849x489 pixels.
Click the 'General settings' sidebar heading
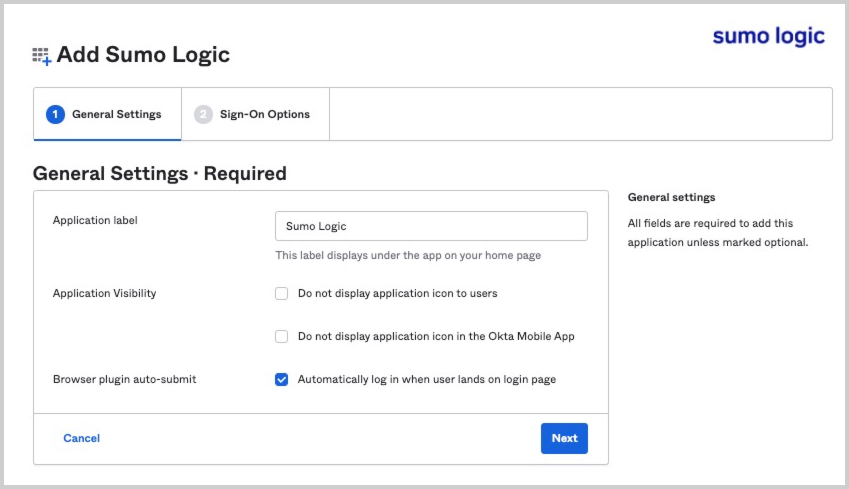coord(671,197)
